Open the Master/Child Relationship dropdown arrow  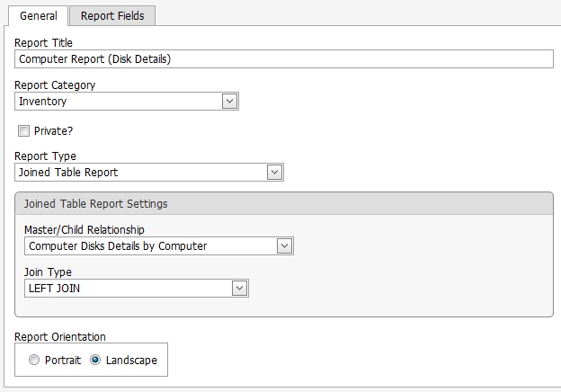pos(284,245)
